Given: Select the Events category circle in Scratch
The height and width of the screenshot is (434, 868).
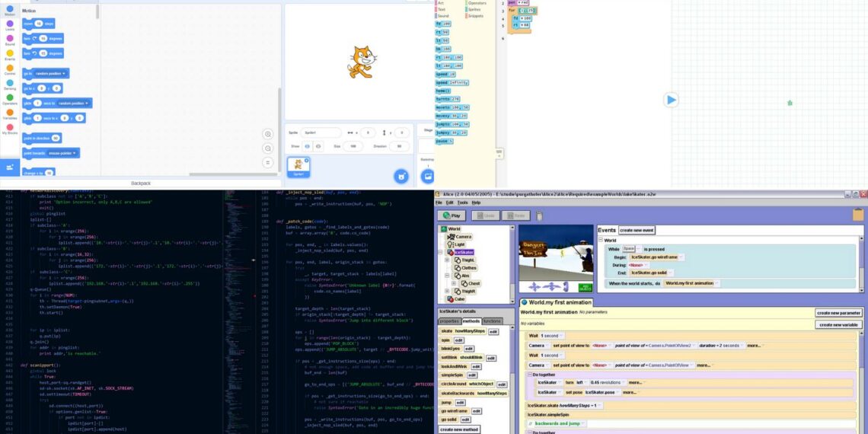Looking at the screenshot, I should point(9,53).
